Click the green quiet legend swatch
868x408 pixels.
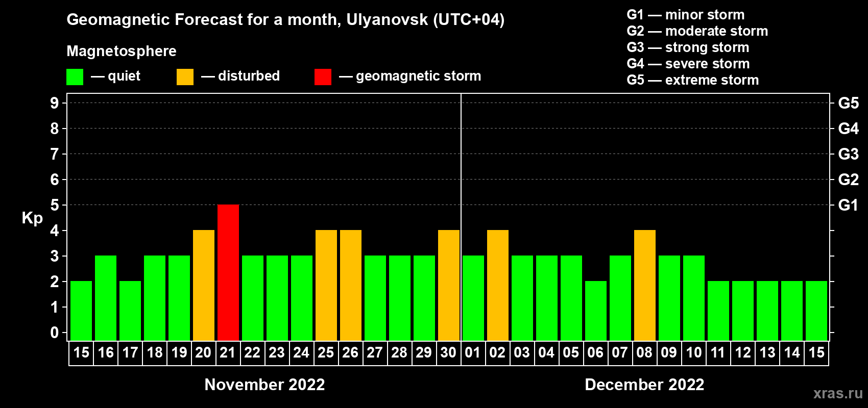click(x=75, y=77)
